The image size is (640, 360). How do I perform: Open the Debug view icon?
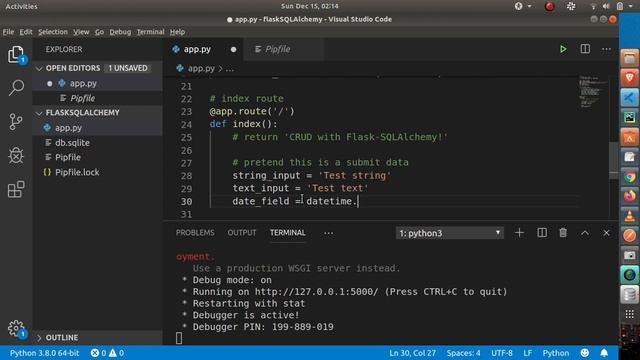pyautogui.click(x=16, y=156)
